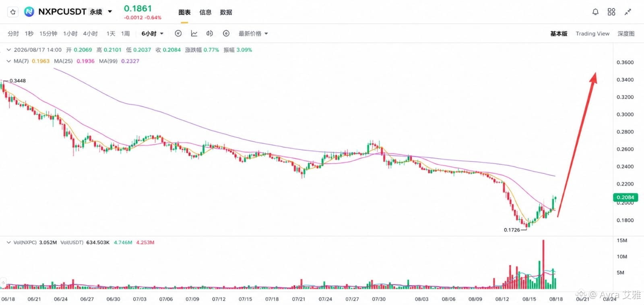
Task: Click the 0.1726 low price marker
Action: (512, 230)
